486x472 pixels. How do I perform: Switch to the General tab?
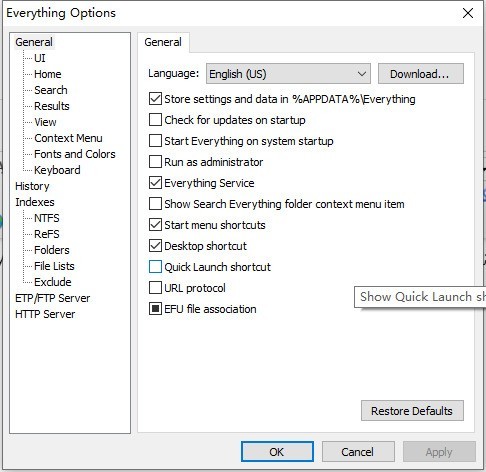[x=163, y=42]
